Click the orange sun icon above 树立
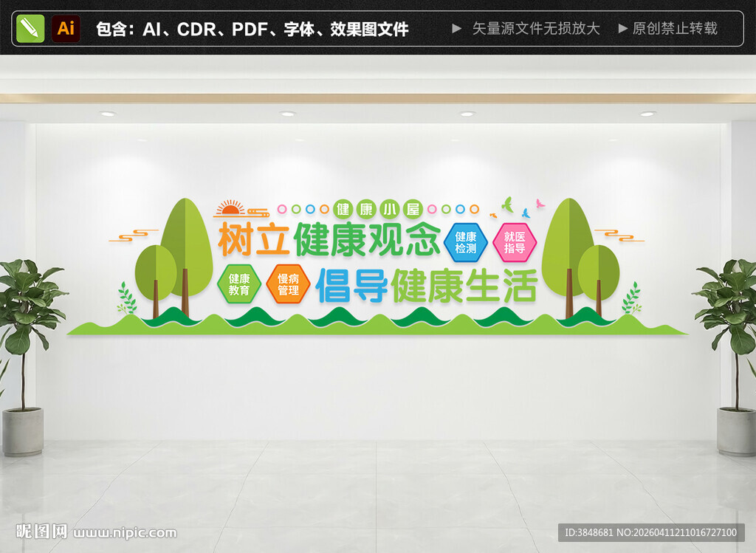Image resolution: width=756 pixels, height=553 pixels. 230,209
